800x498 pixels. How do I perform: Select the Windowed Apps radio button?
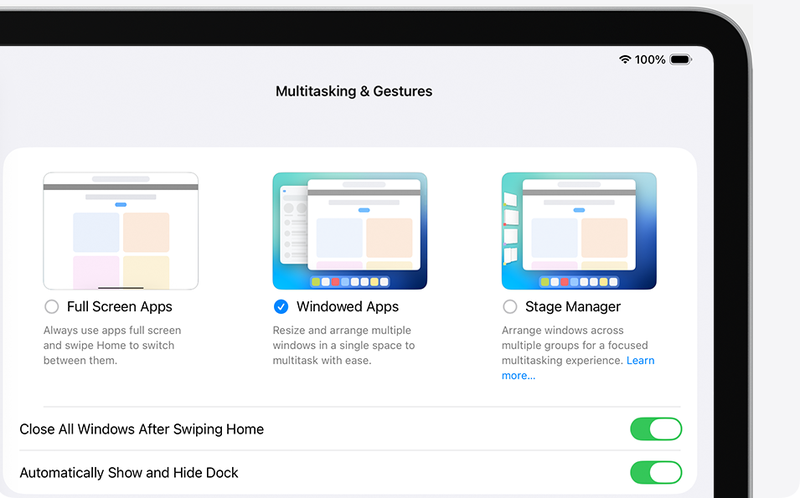(281, 307)
